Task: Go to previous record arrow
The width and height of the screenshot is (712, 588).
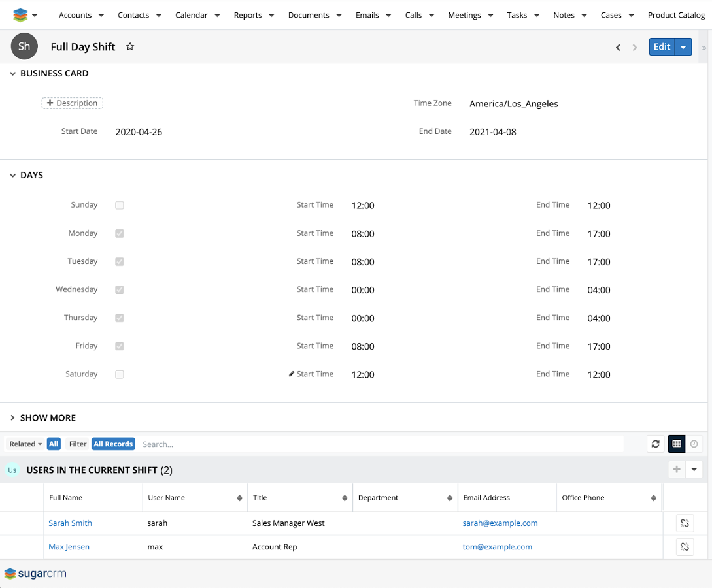Action: coord(618,47)
